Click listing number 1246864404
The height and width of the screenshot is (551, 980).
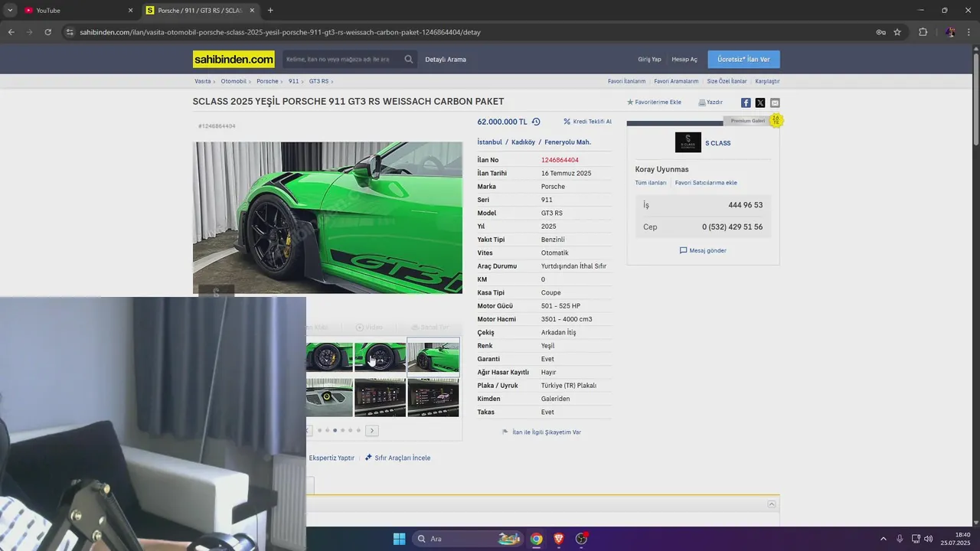[560, 160]
